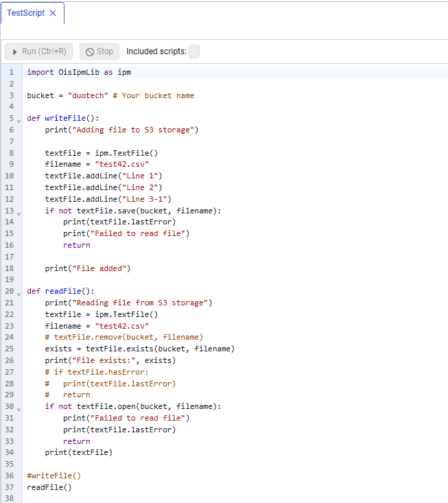Click the return statement on line 33
This screenshot has height=503, width=448.
[77, 441]
